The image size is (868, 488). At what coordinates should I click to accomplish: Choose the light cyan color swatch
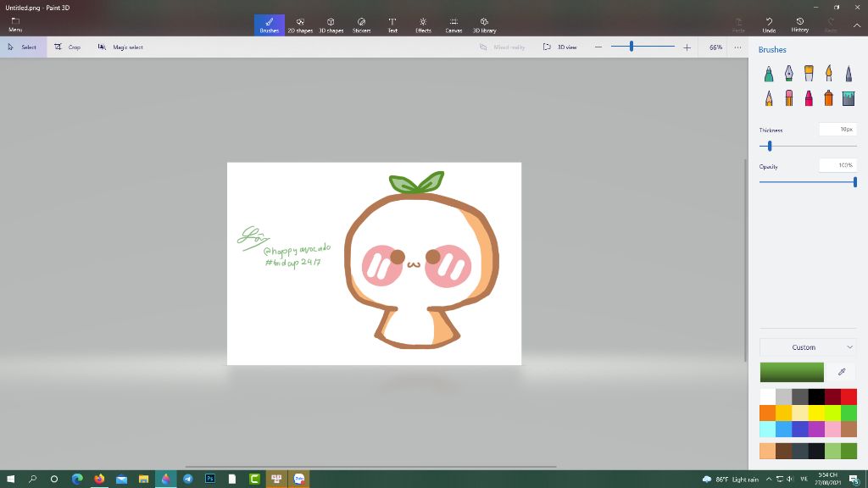(x=768, y=429)
